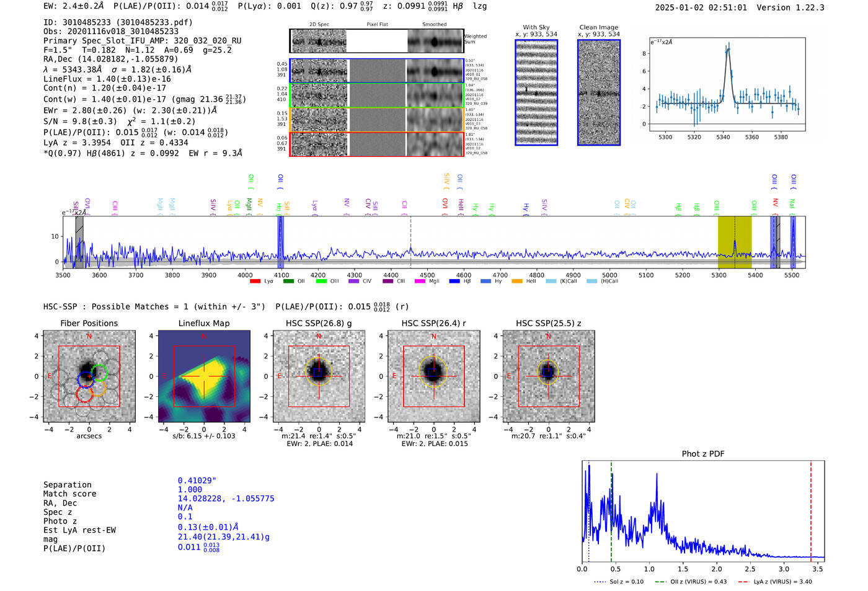Open the HSC SSP(26.8) g cutout

[319, 376]
